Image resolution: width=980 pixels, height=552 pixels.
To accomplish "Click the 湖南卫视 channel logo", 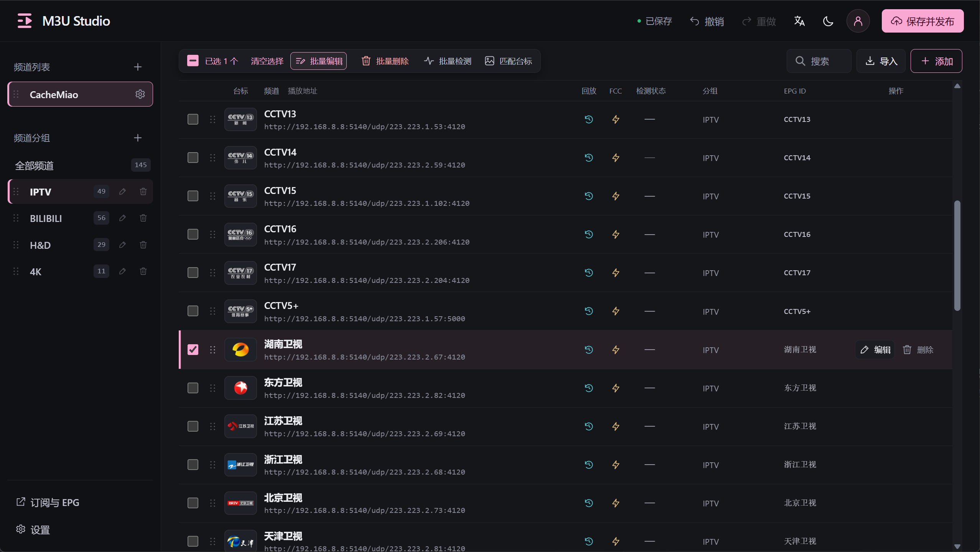I will tap(240, 350).
